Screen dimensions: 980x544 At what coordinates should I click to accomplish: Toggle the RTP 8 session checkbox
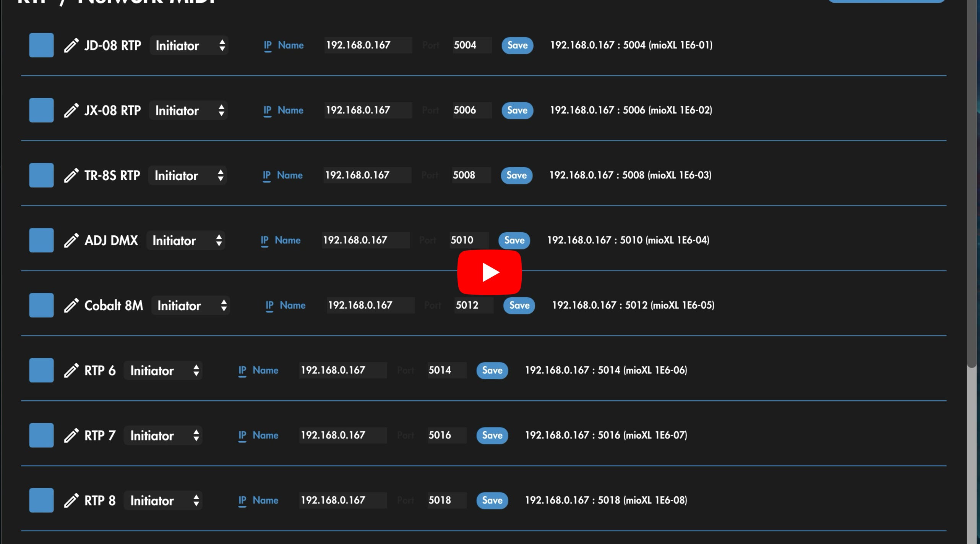(41, 500)
